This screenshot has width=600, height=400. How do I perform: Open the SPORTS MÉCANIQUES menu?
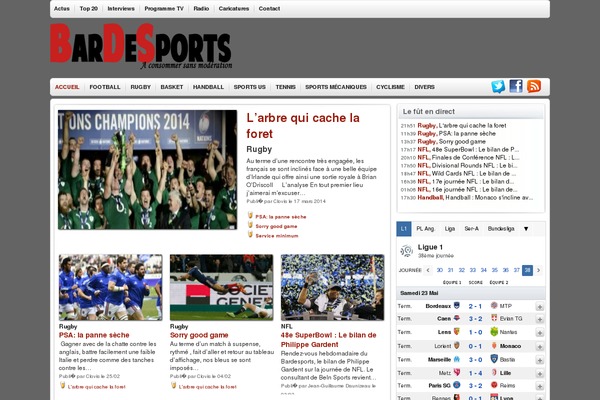point(336,87)
